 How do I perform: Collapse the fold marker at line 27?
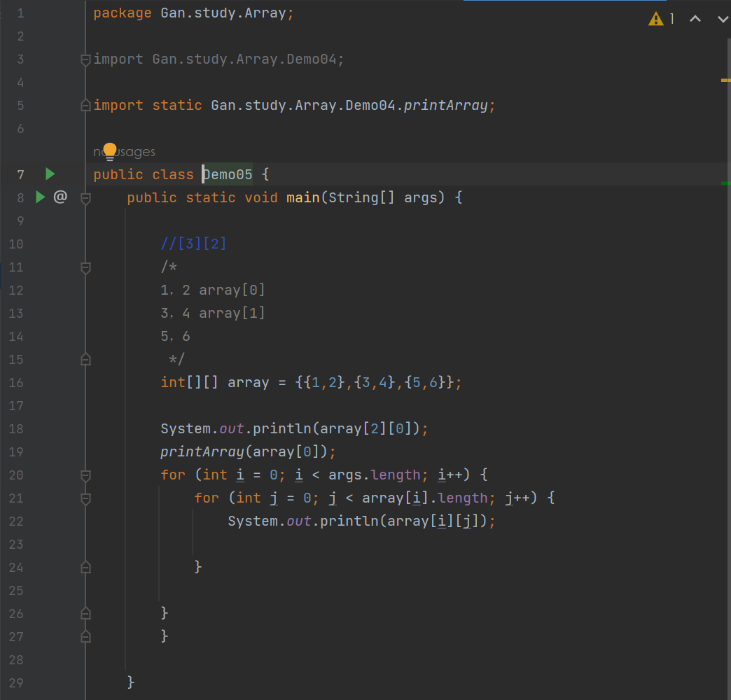pyautogui.click(x=86, y=636)
